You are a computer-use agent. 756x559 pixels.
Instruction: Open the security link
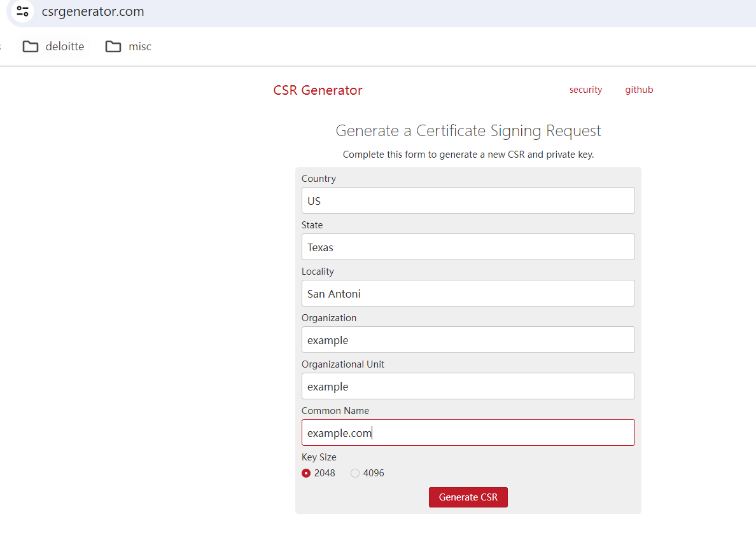click(x=585, y=90)
